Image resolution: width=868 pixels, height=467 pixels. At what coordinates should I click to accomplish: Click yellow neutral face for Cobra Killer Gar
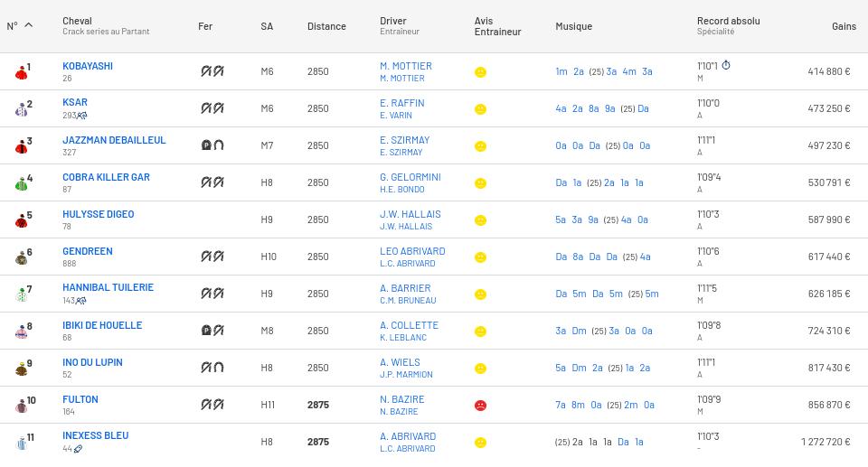click(480, 183)
